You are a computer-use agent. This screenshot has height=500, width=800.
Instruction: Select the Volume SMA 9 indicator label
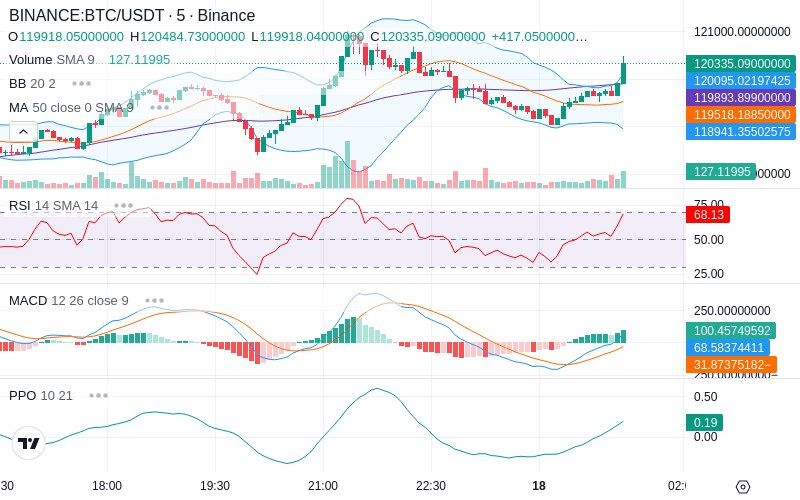pos(52,60)
